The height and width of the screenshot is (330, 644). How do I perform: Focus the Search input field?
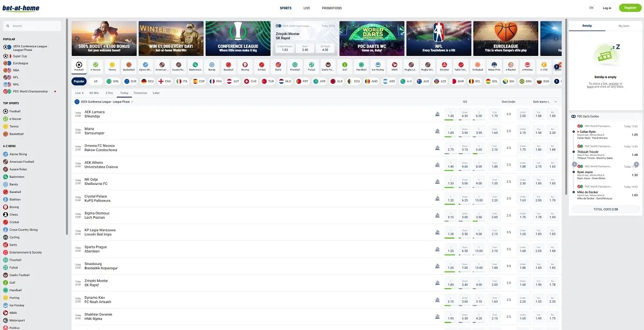point(32,26)
